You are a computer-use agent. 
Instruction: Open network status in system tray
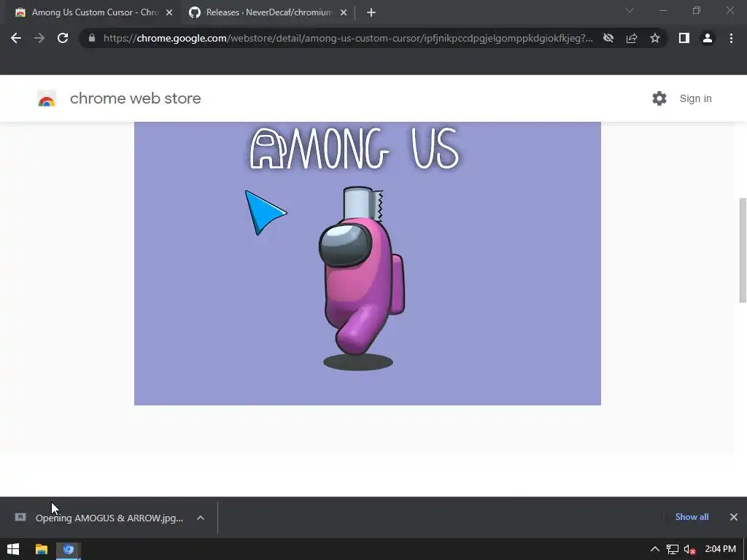coord(672,549)
